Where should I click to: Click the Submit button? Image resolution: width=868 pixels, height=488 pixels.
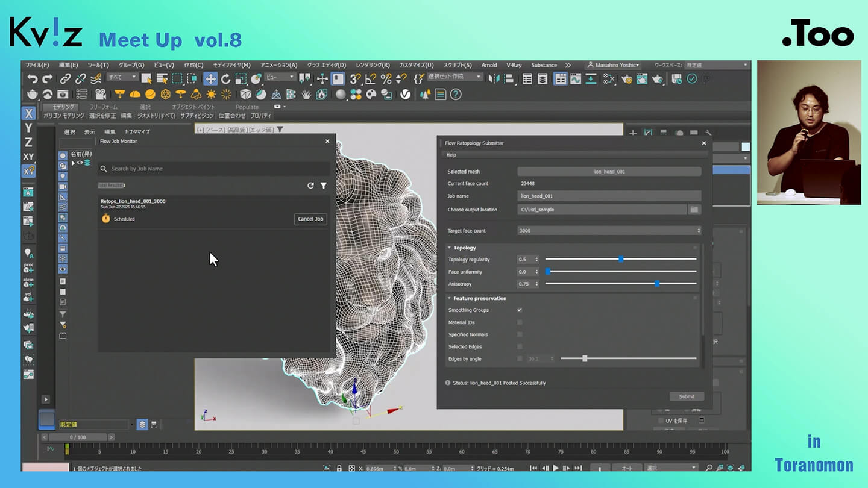[687, 396]
